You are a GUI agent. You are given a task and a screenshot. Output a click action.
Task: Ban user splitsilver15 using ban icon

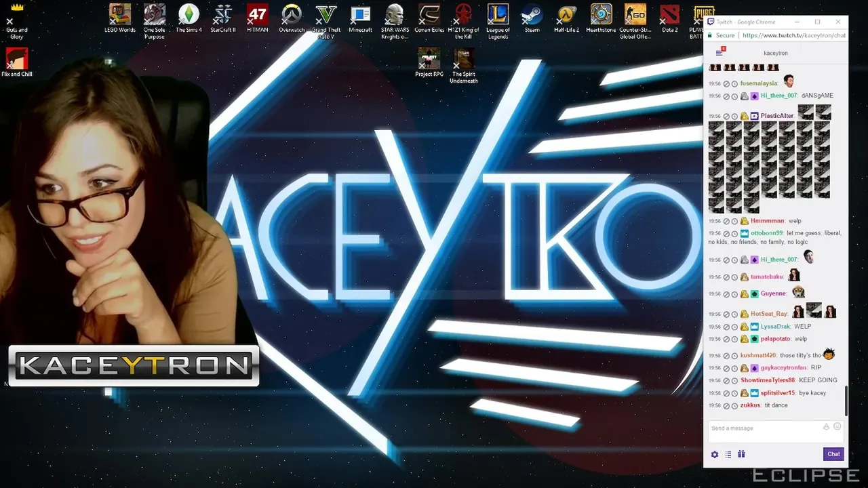pyautogui.click(x=726, y=393)
